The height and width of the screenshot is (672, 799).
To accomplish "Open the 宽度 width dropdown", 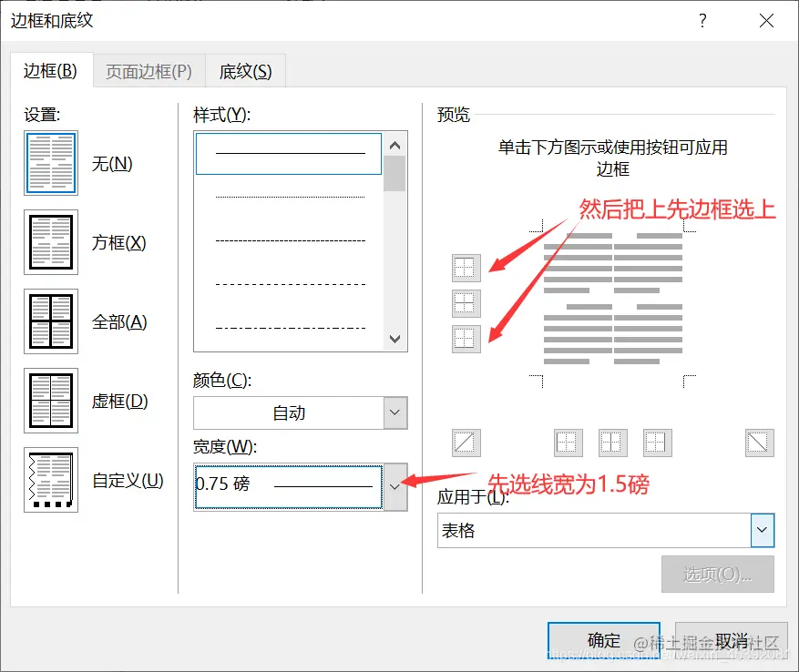I will 394,487.
